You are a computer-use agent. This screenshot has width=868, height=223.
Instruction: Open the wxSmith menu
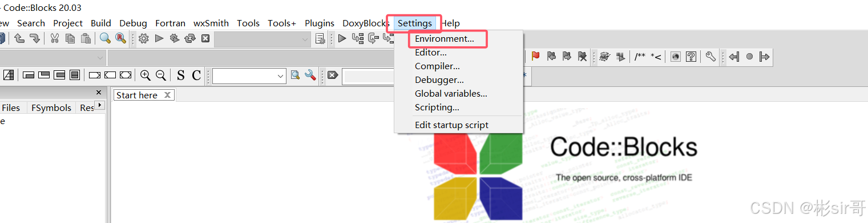(211, 23)
